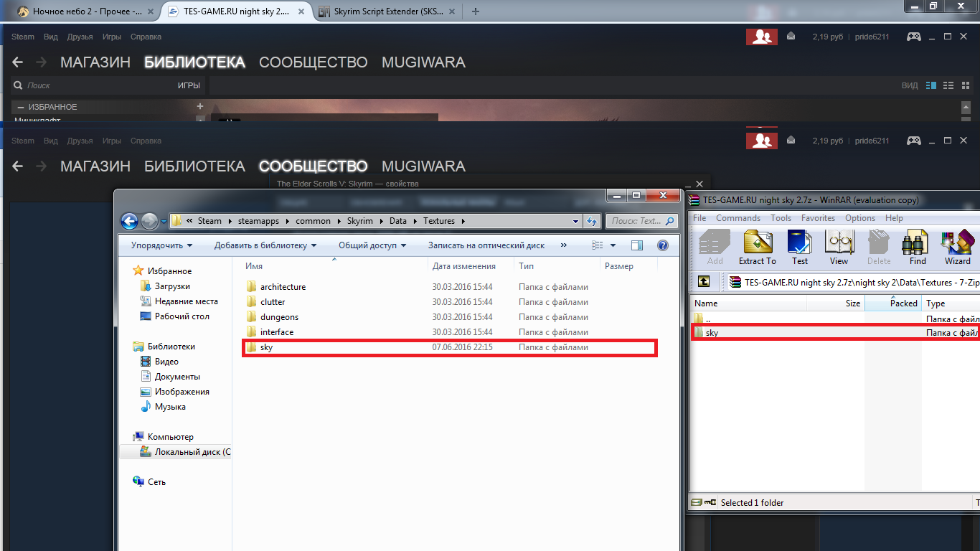
Task: Go up one level in WinRAR archive
Action: point(704,282)
